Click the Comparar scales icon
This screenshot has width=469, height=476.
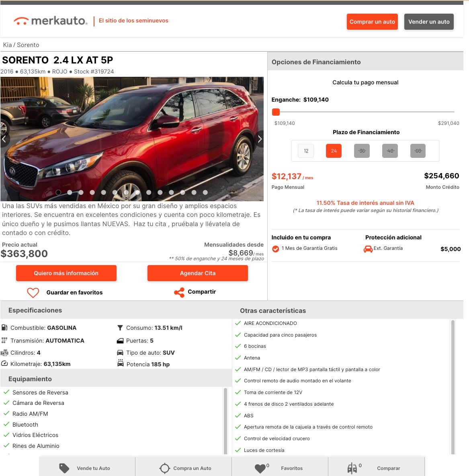point(352,468)
